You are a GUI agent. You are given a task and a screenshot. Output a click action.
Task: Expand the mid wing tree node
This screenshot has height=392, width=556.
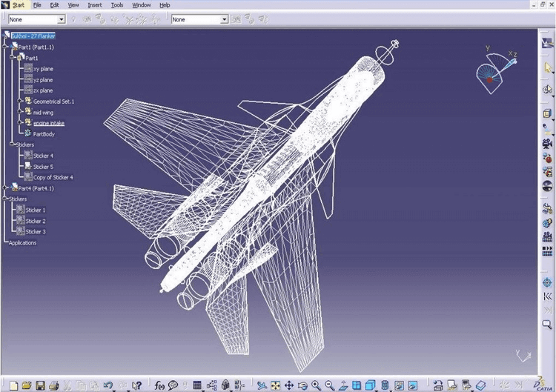pyautogui.click(x=20, y=112)
